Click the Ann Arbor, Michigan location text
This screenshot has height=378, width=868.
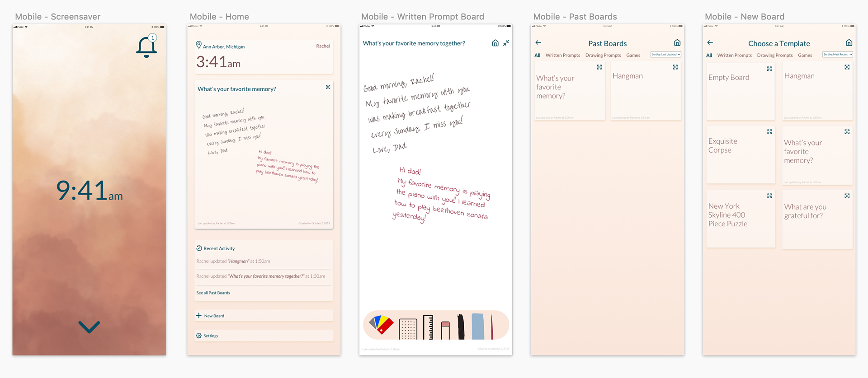click(224, 47)
